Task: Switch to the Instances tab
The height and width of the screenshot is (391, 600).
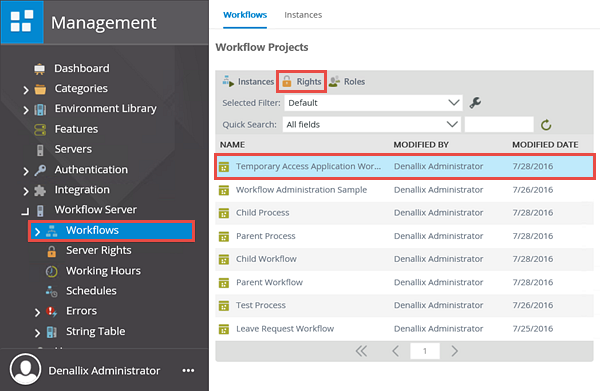Action: 303,15
